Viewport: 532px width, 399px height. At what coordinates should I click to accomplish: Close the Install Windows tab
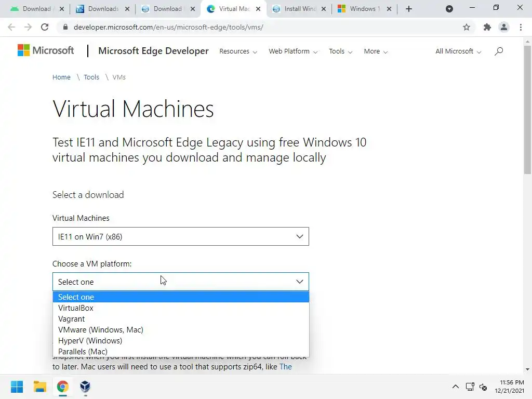click(x=324, y=9)
